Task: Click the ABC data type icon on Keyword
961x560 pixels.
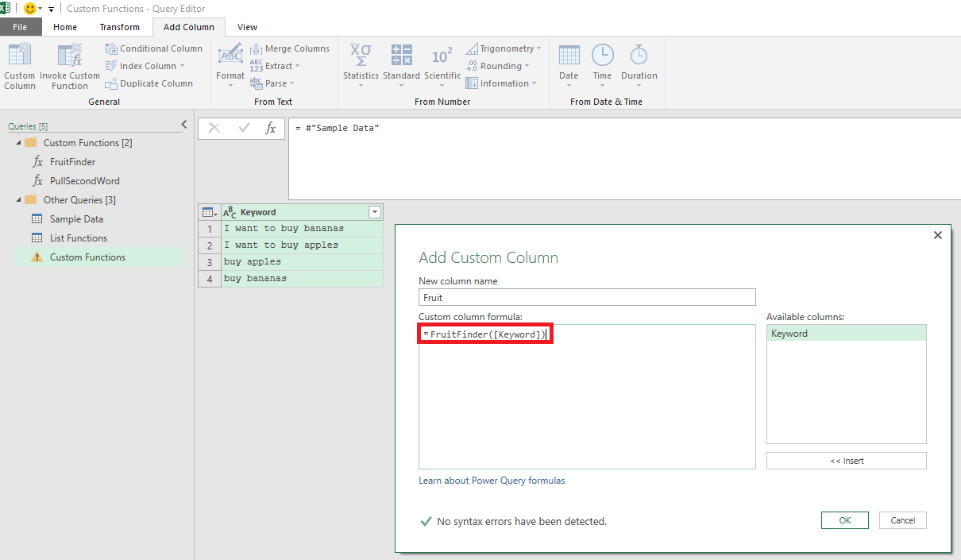Action: [x=230, y=212]
